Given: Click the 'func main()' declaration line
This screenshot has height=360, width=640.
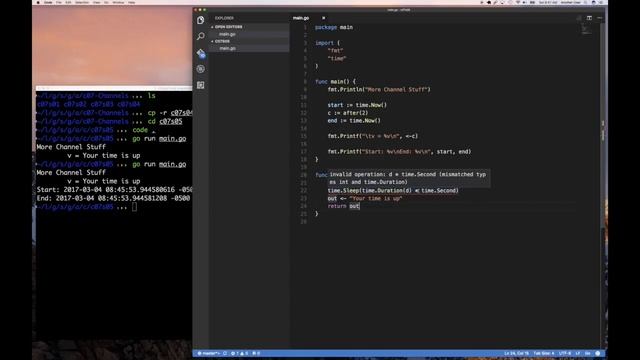Looking at the screenshot, I should click(x=335, y=82).
